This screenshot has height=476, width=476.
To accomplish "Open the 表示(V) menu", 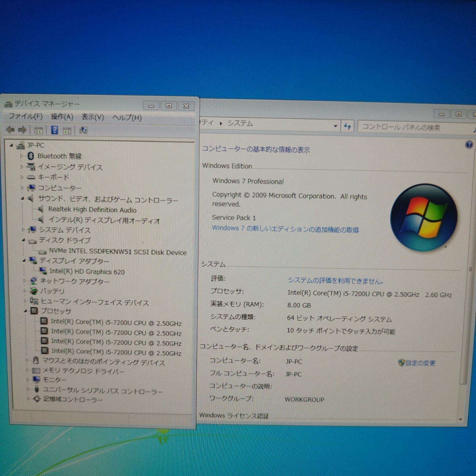I will (x=92, y=117).
